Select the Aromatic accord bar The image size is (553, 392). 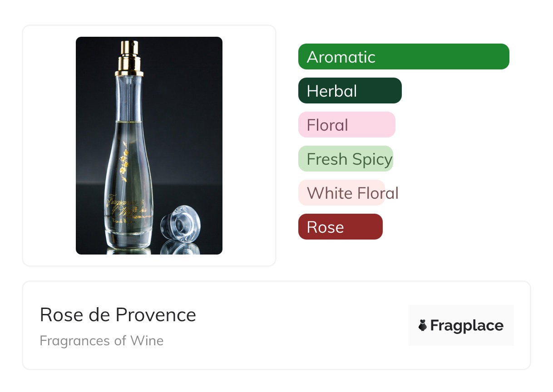click(x=403, y=57)
